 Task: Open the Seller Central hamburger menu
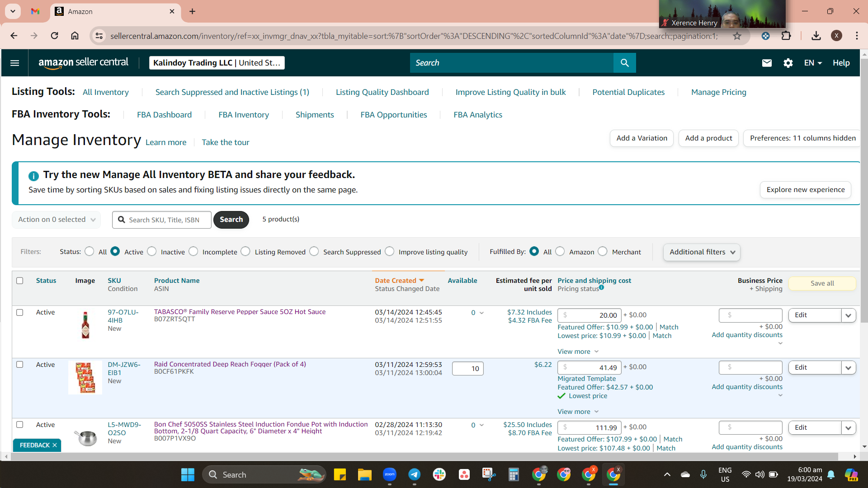click(14, 63)
